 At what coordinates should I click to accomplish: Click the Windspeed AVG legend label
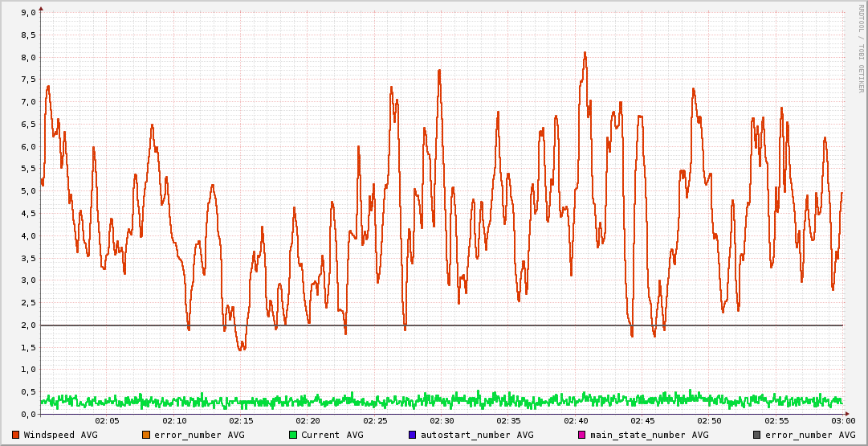click(61, 435)
